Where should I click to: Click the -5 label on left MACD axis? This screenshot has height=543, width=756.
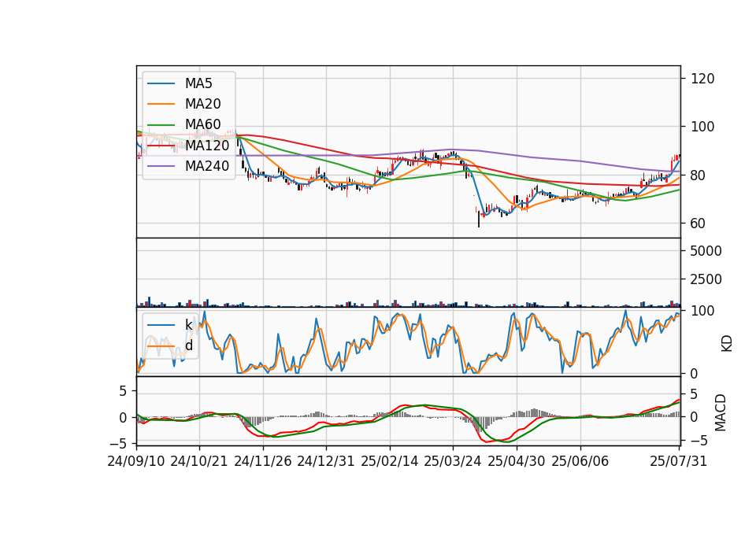[119, 442]
